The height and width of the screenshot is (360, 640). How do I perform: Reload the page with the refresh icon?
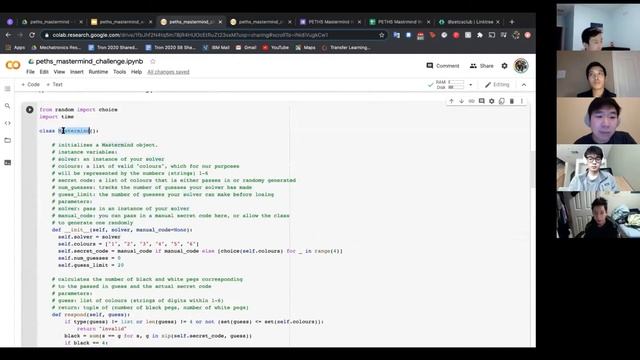[32, 35]
